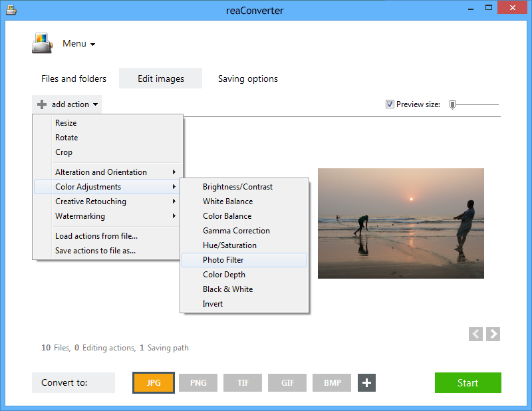Maximize the reaConverter window
This screenshot has height=411, width=532.
[489, 8]
